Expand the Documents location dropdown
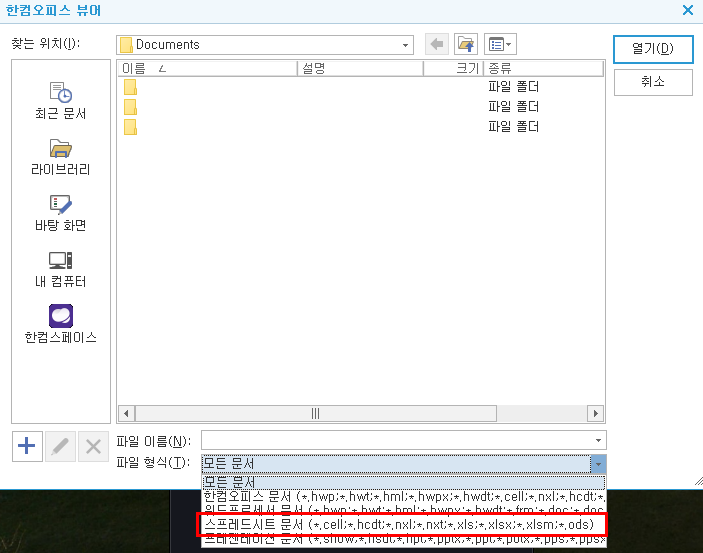703x553 pixels. point(405,45)
